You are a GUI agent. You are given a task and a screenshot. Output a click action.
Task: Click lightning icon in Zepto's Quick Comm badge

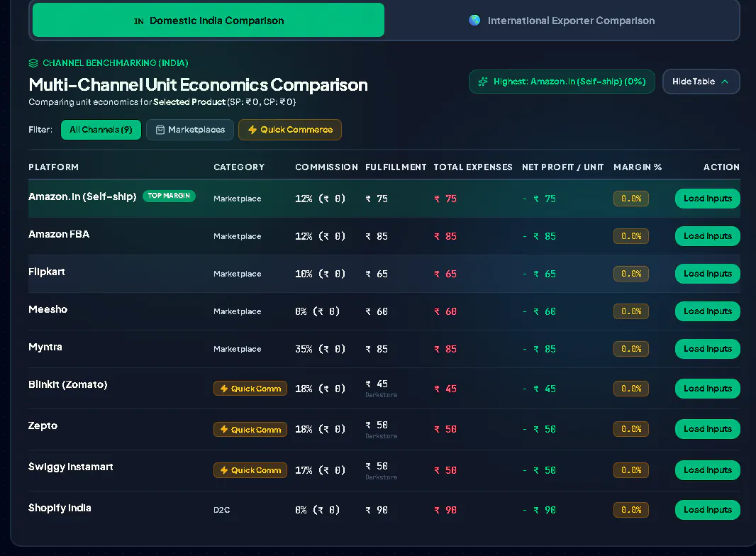[x=223, y=429]
